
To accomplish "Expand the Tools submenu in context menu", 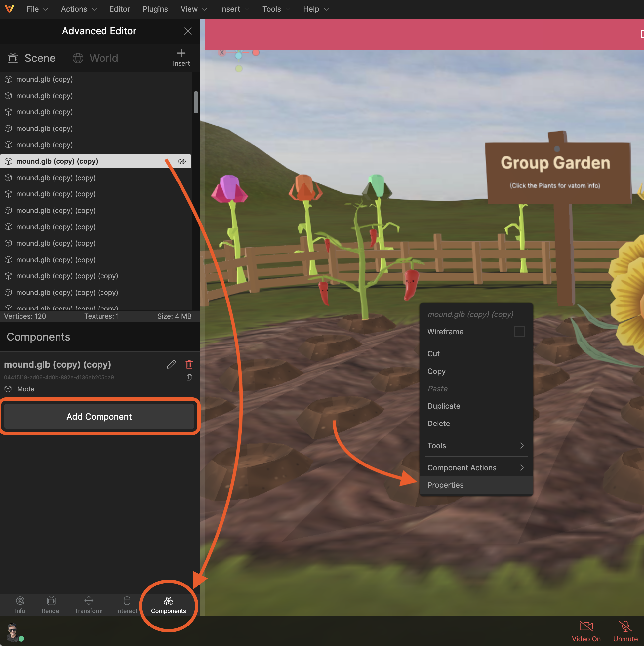I will tap(476, 446).
